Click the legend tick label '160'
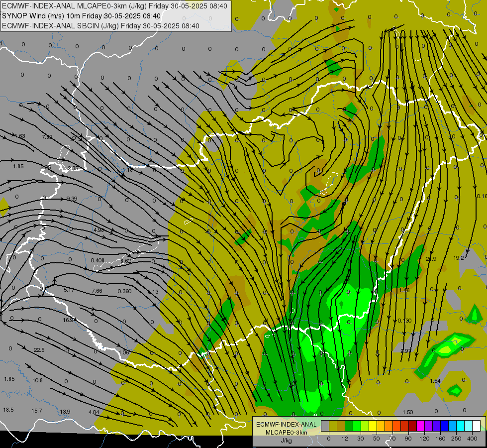The image size is (487, 448). pos(440,439)
